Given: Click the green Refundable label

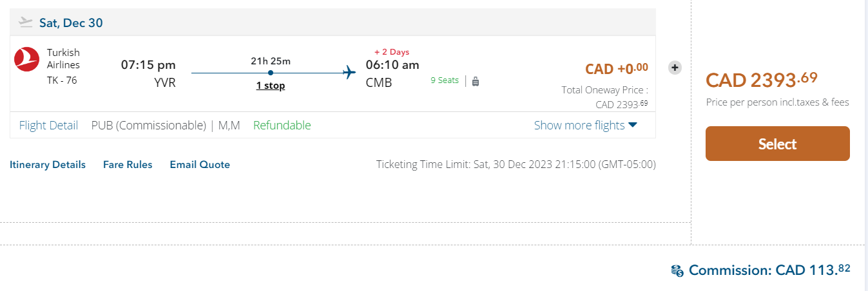Looking at the screenshot, I should point(282,126).
